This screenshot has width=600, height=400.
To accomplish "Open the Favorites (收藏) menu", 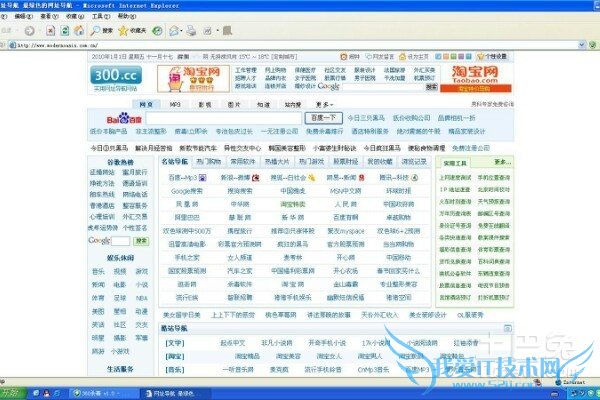I will click(75, 16).
